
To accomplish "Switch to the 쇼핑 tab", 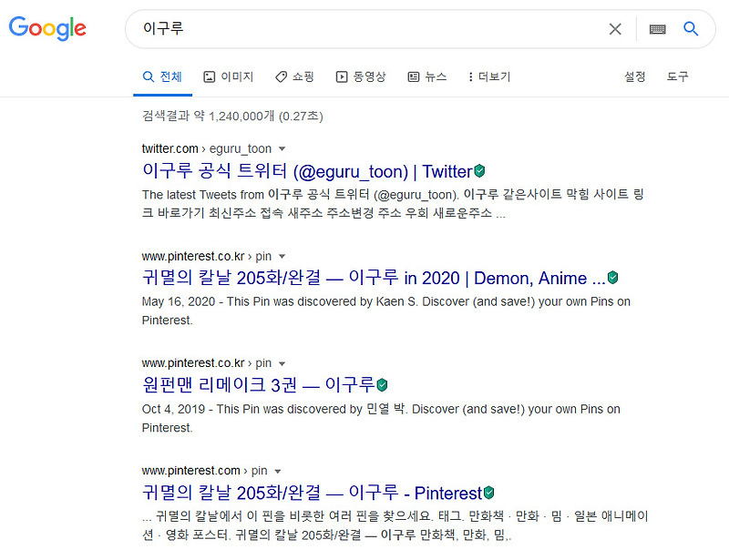I will [294, 76].
